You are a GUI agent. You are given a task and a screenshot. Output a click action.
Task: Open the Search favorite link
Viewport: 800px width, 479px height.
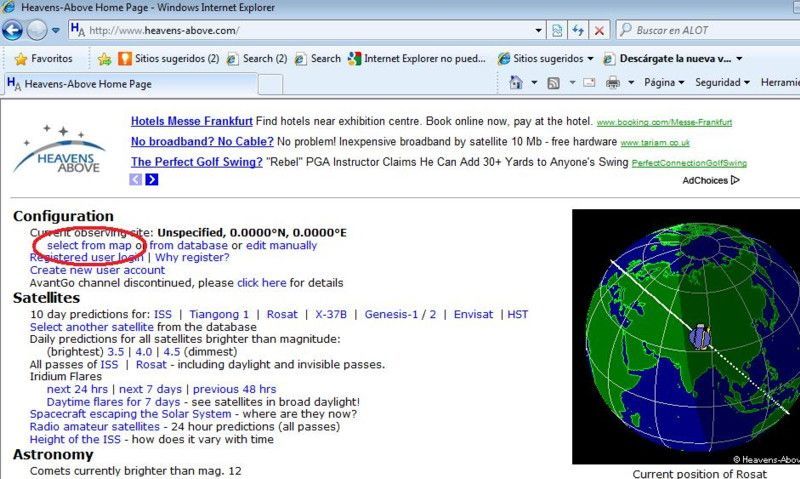[x=318, y=59]
